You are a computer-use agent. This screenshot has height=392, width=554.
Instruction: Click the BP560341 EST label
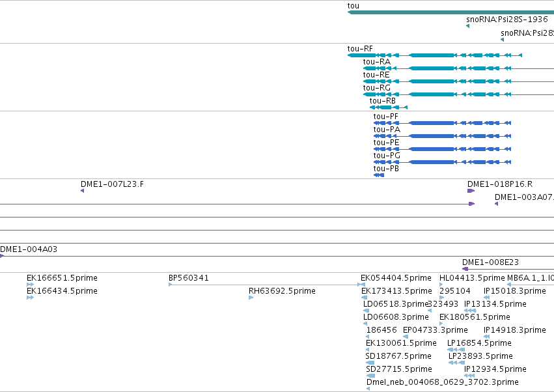pyautogui.click(x=189, y=278)
